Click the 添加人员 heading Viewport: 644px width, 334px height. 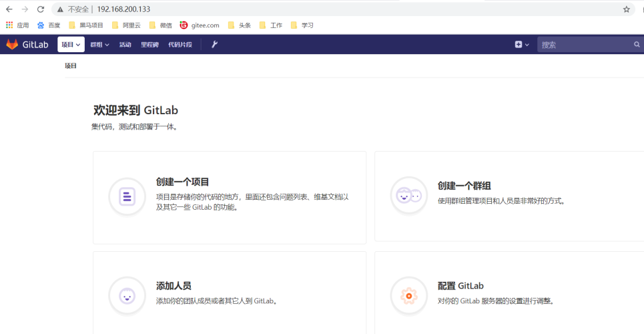click(x=174, y=285)
